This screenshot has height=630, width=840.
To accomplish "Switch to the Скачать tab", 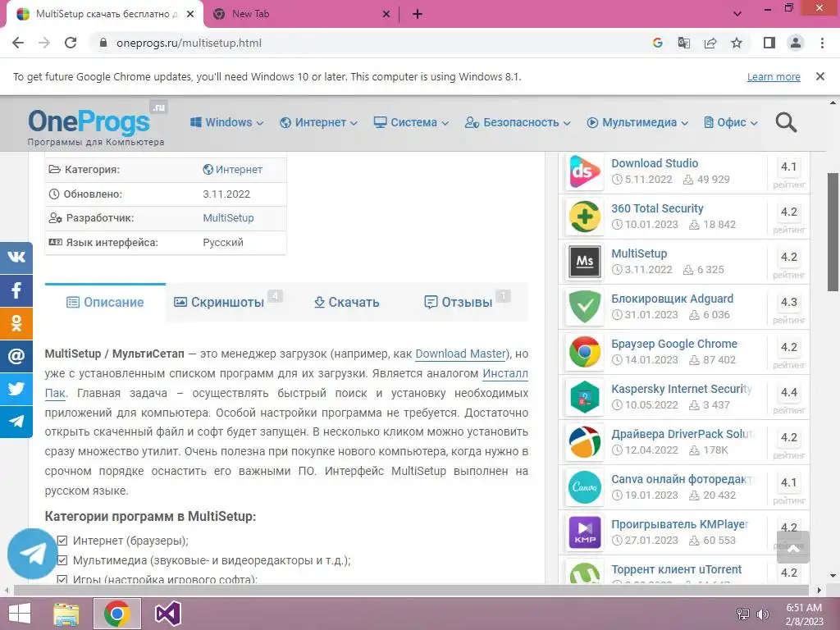I will [347, 302].
